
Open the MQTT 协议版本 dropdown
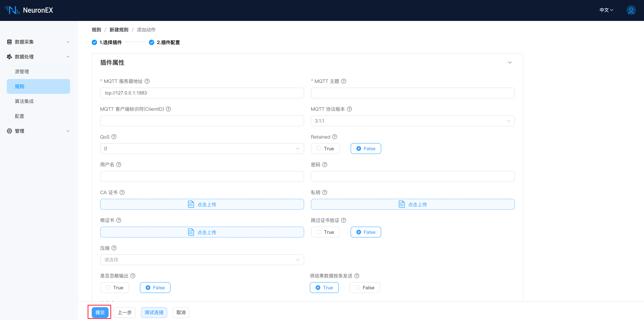tap(413, 121)
